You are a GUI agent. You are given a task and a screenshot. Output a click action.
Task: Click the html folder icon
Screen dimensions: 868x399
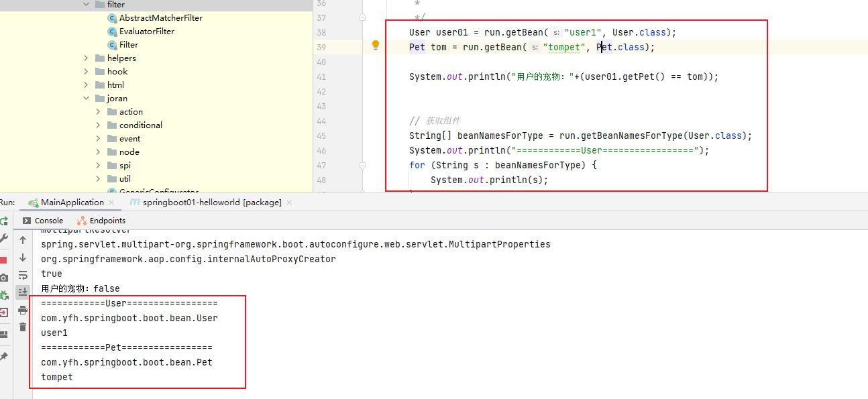(x=99, y=85)
